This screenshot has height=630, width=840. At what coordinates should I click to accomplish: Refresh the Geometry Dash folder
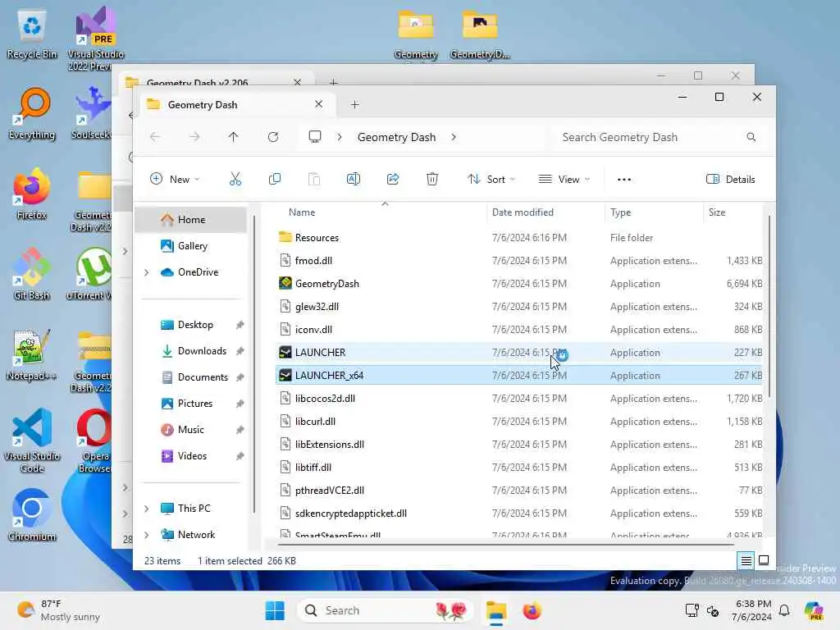(x=273, y=137)
